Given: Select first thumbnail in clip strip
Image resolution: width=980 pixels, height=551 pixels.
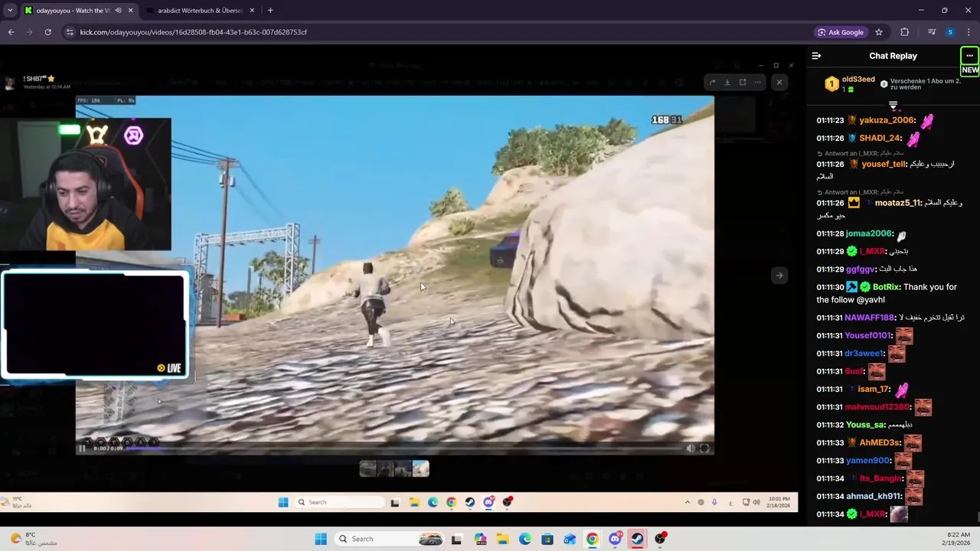Looking at the screenshot, I should pos(368,468).
